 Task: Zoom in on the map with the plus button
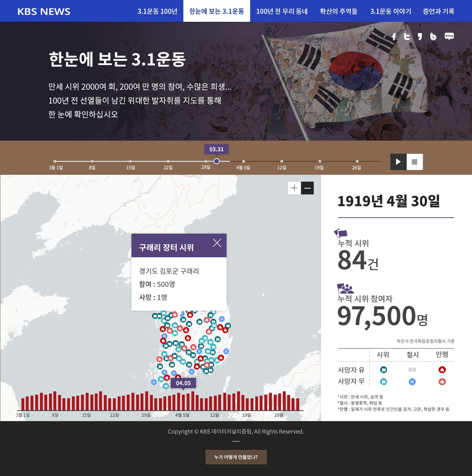294,188
